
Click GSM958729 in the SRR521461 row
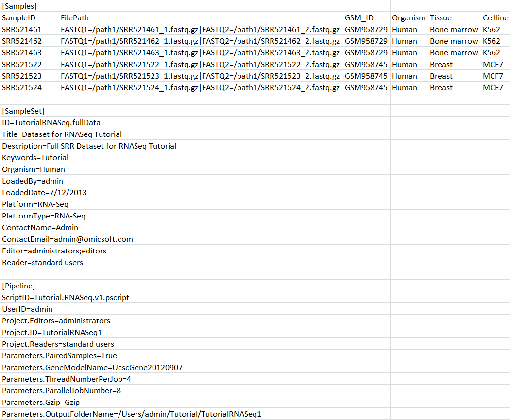pos(367,29)
